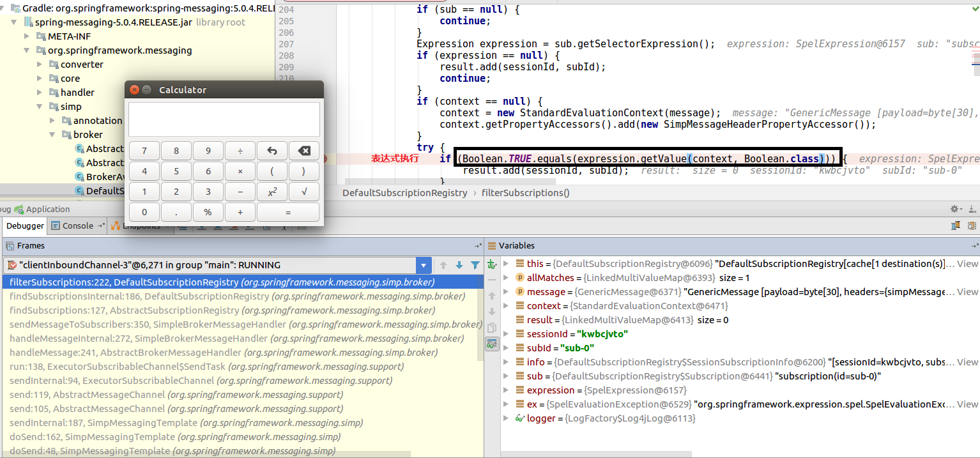The width and height of the screenshot is (980, 458).
Task: Click the calculator display input field
Action: 224,119
